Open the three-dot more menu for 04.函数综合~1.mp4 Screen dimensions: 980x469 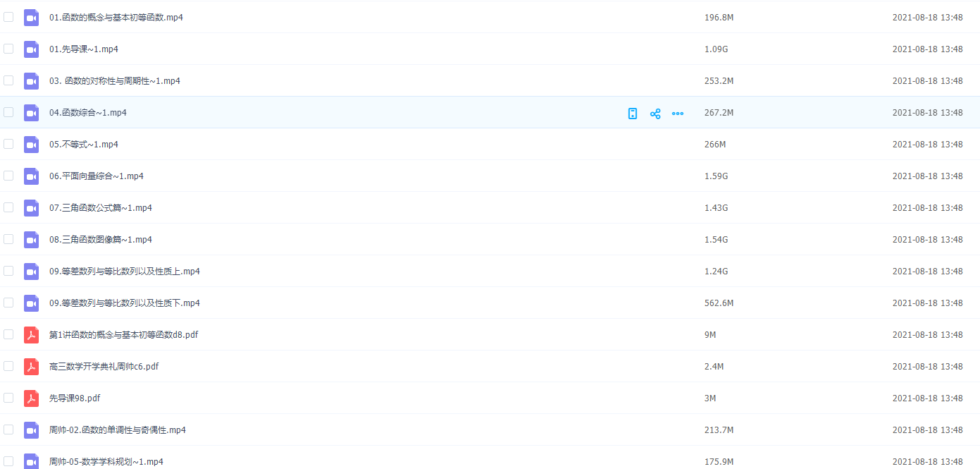click(678, 113)
